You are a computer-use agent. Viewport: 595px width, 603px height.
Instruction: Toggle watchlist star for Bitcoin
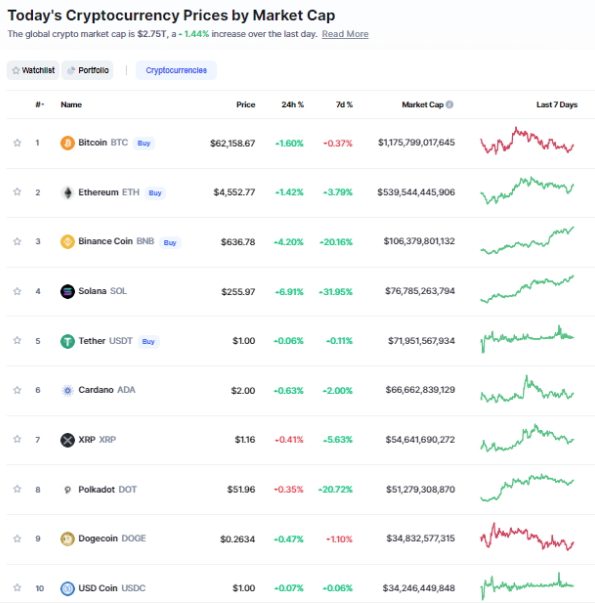pyautogui.click(x=17, y=143)
